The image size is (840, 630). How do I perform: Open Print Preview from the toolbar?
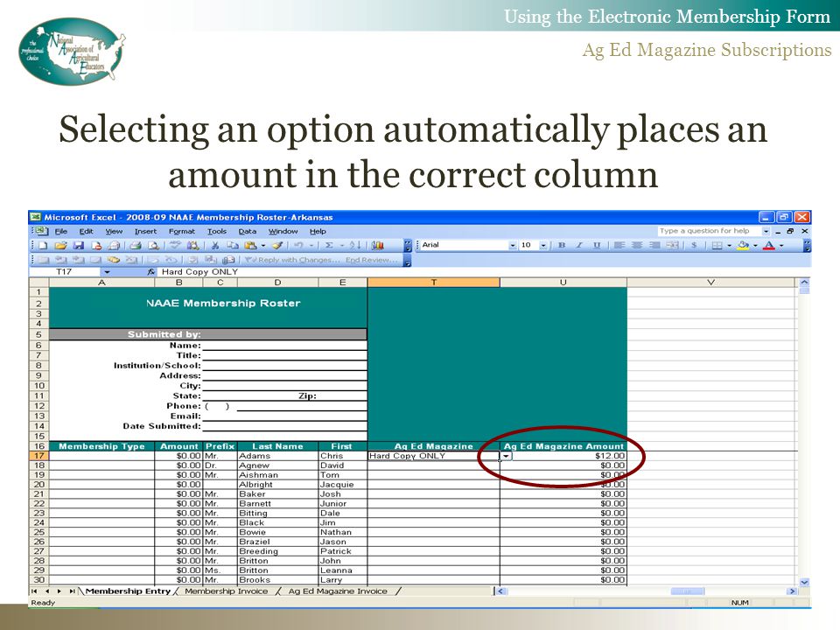click(154, 245)
